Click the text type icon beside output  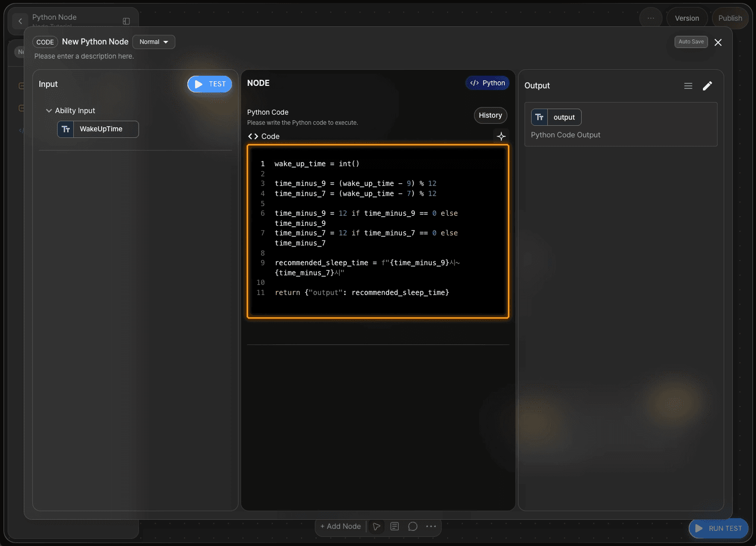[539, 117]
